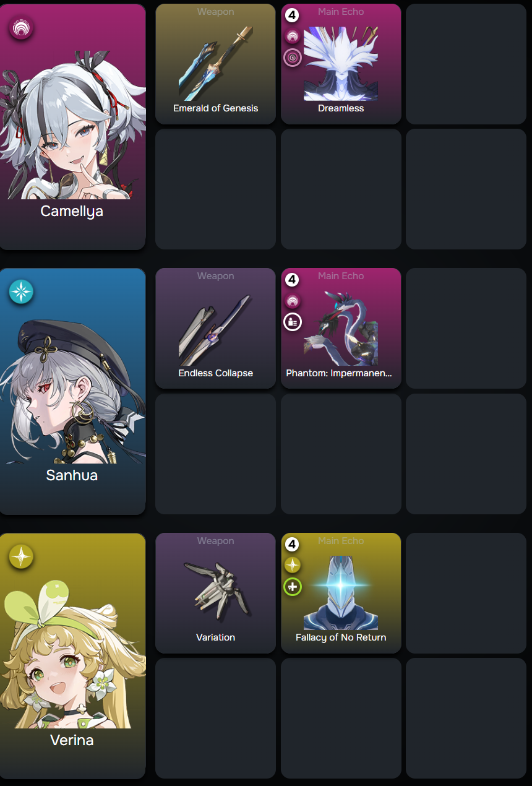Open the Fallacy of No Return echo card
532x786 pixels.
(x=341, y=593)
